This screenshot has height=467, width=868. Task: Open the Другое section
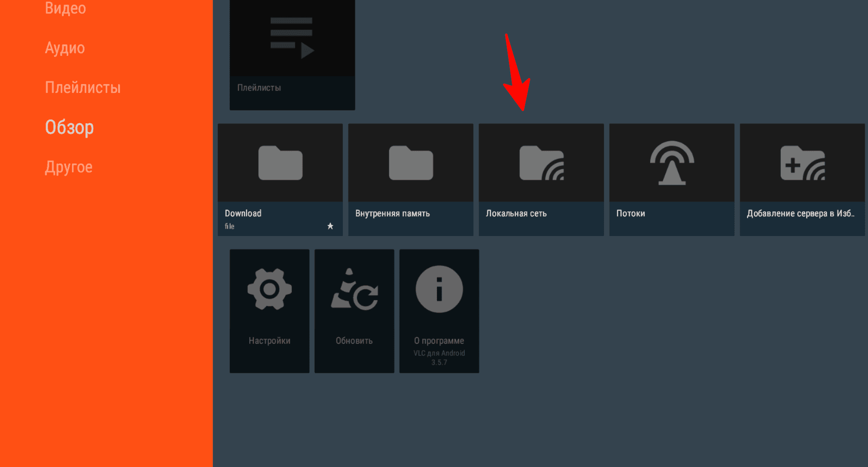pyautogui.click(x=68, y=167)
